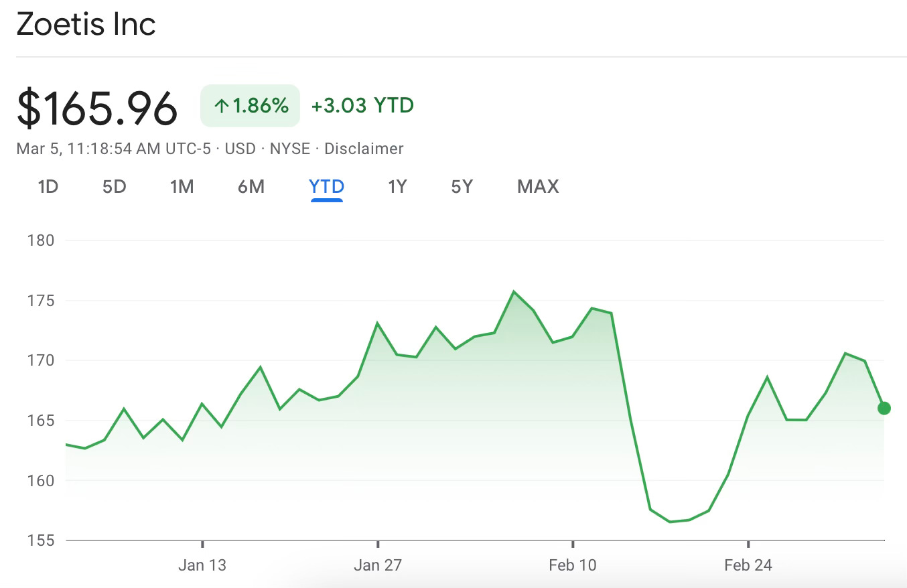Switch to the 6M chart range
Image resolution: width=907 pixels, height=588 pixels.
coord(251,186)
